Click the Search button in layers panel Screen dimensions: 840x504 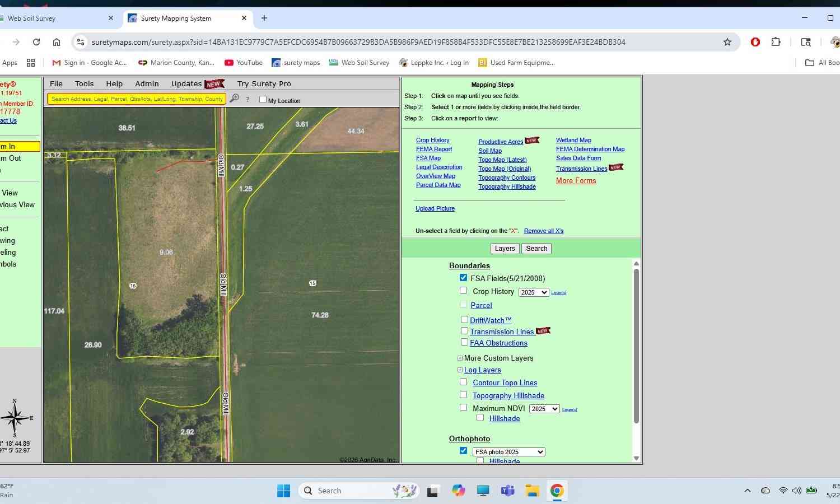(x=536, y=249)
